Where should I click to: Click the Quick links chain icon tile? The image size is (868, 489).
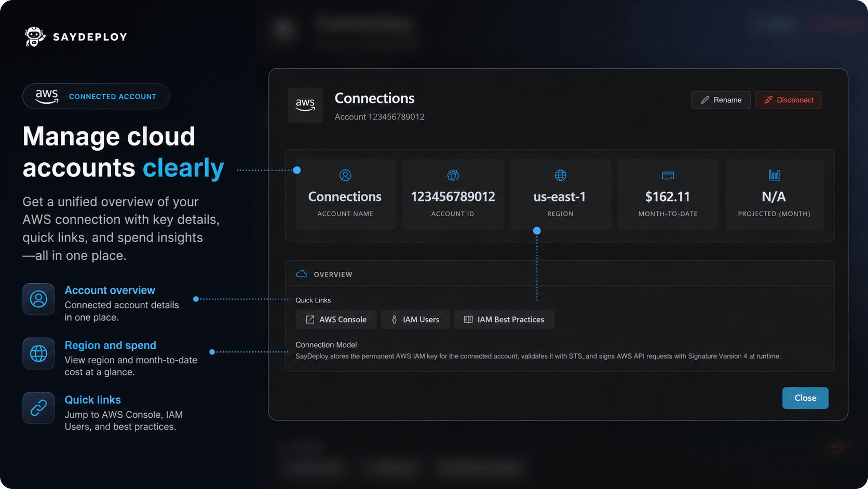(38, 408)
